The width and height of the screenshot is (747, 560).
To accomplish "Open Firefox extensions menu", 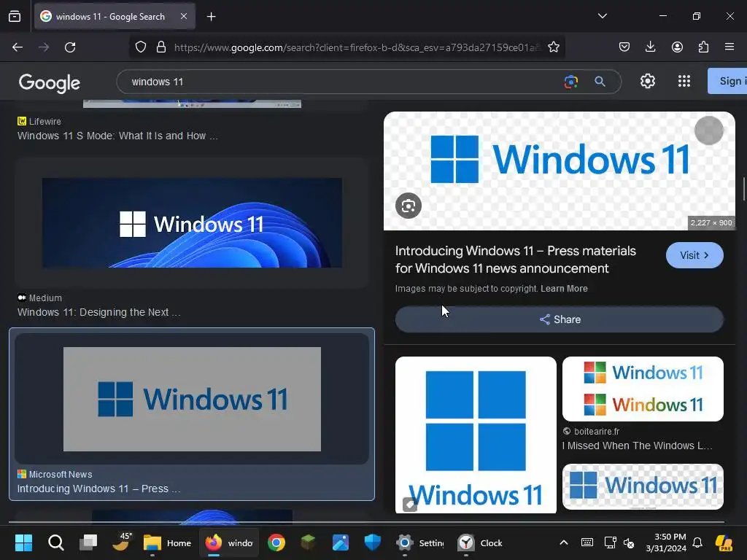I will coord(703,47).
